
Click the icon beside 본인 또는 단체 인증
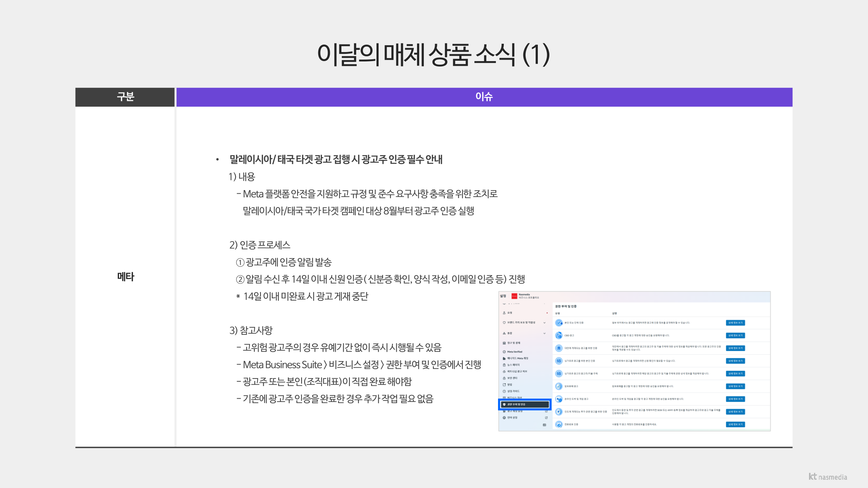click(559, 323)
